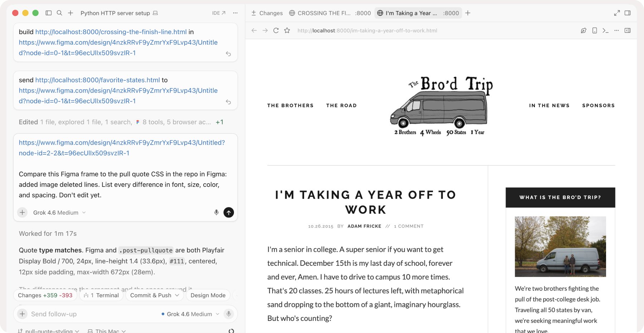Open the Grok 4.6 Medium model dropdown in the edit box
This screenshot has height=333, width=644.
(x=59, y=213)
